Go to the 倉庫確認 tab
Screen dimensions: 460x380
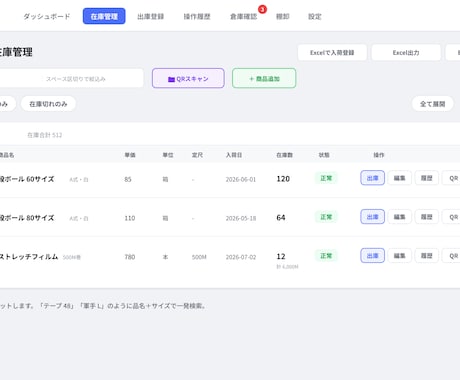point(243,16)
